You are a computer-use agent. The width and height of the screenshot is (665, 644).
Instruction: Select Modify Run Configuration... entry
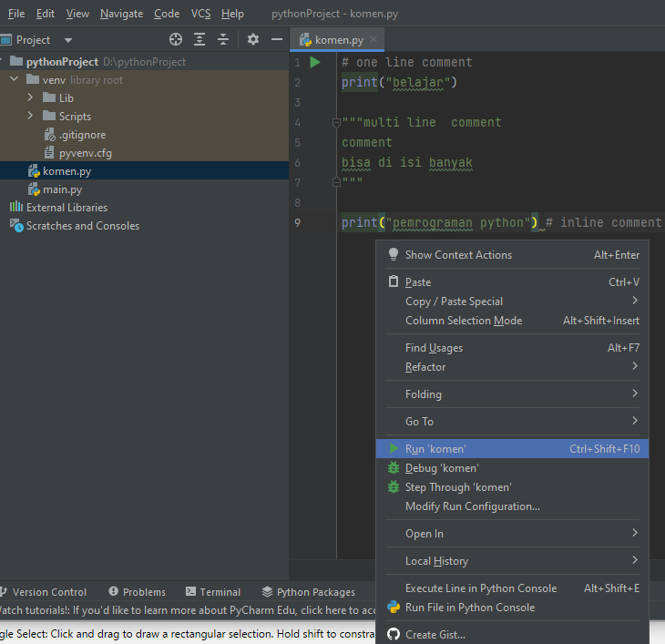pos(512,506)
